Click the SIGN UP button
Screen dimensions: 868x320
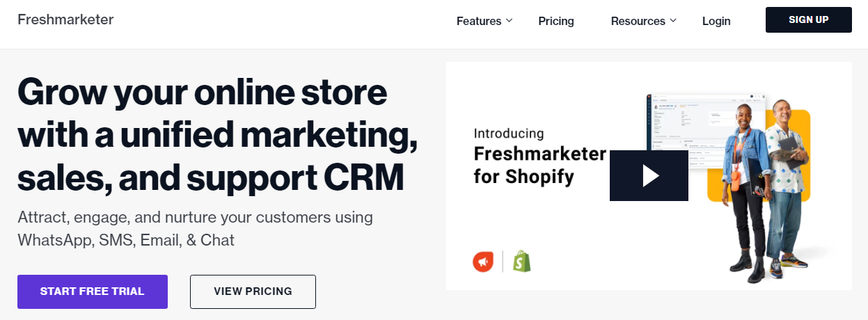809,19
